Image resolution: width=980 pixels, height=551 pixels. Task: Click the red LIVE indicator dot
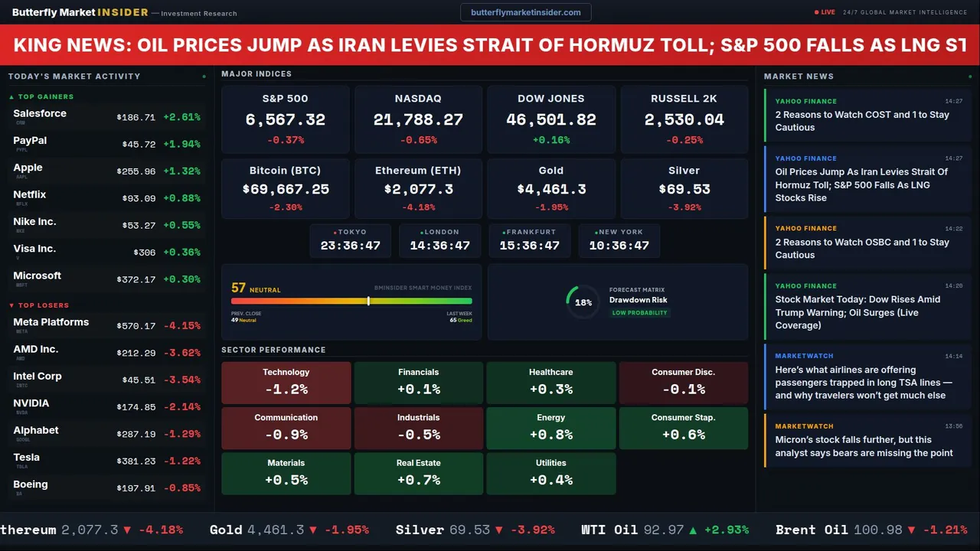pos(817,12)
